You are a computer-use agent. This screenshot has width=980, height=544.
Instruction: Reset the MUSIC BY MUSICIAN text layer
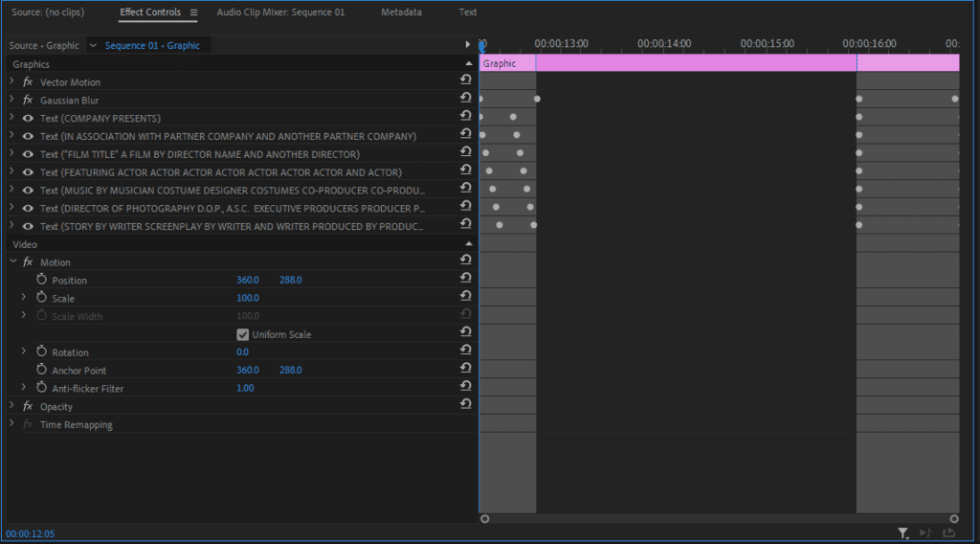466,188
